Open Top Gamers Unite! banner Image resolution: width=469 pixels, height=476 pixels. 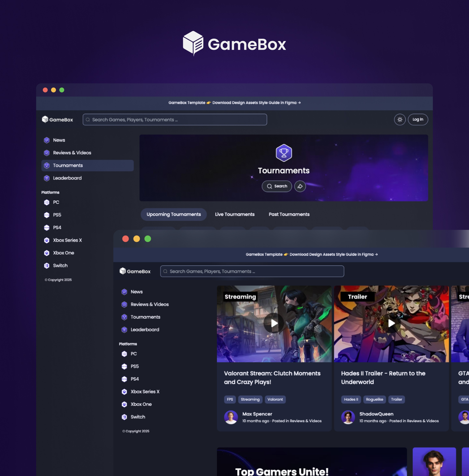click(312, 462)
